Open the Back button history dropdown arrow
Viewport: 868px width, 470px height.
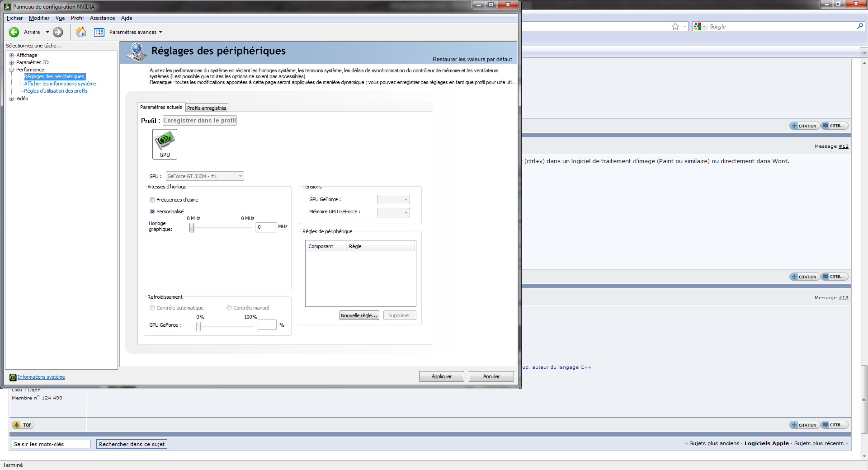(x=47, y=32)
